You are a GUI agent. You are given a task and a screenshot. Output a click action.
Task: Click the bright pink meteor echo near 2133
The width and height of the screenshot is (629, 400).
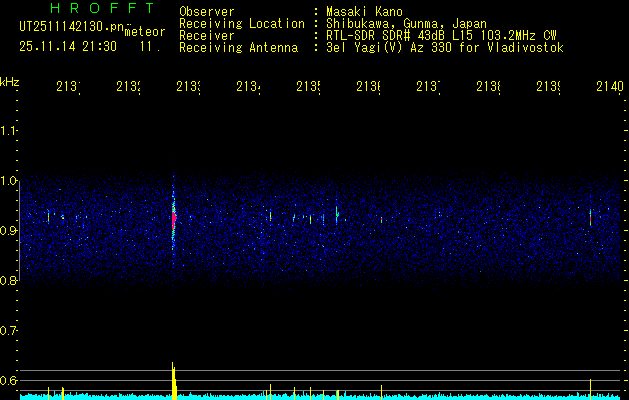(174, 219)
